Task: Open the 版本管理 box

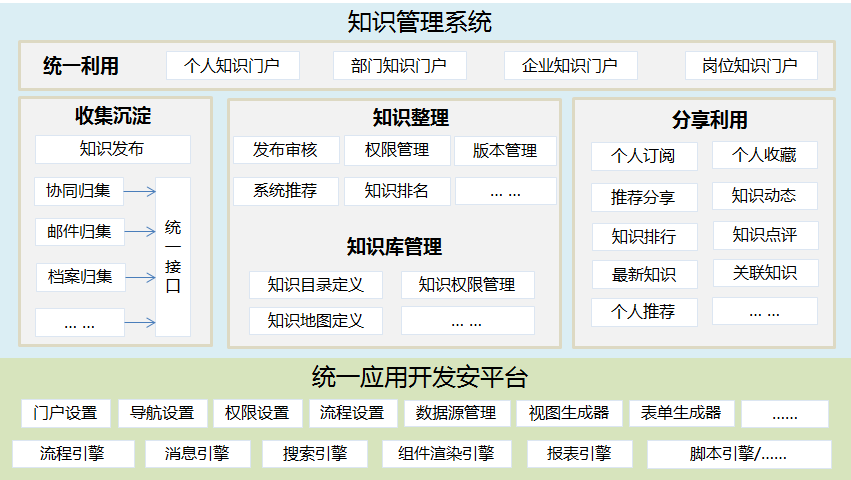Action: point(505,151)
